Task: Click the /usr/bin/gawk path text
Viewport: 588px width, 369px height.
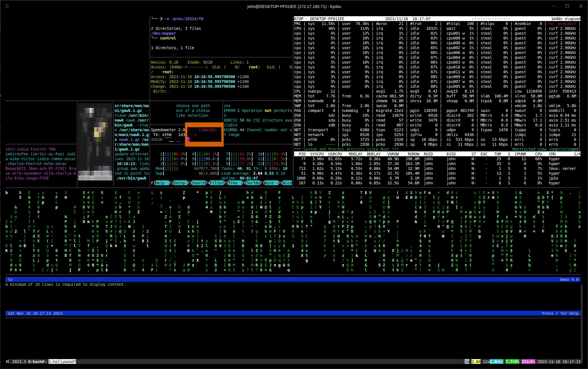Action: 132,178
